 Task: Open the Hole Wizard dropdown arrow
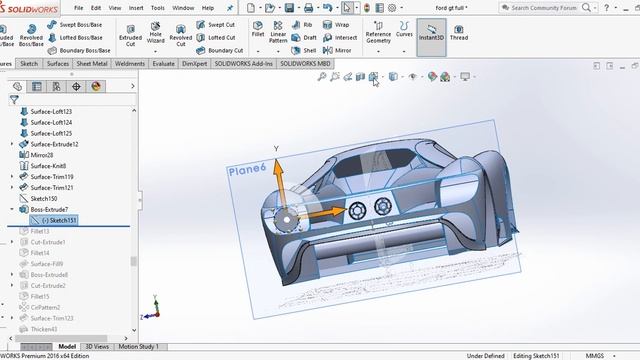coord(156,51)
